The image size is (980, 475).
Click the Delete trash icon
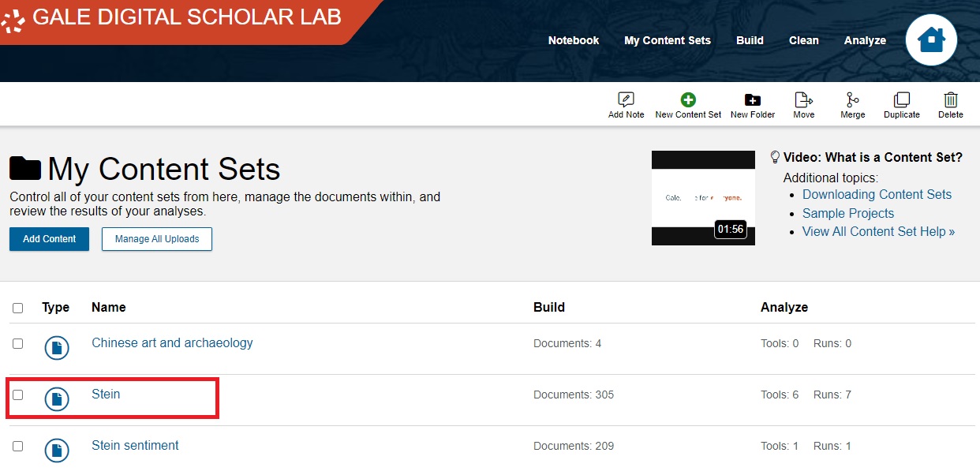[951, 100]
